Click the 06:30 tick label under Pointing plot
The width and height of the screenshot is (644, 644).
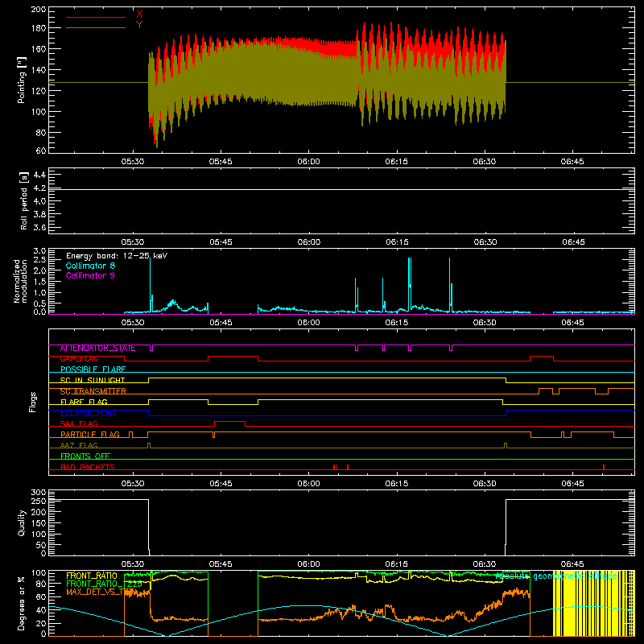[x=485, y=162]
